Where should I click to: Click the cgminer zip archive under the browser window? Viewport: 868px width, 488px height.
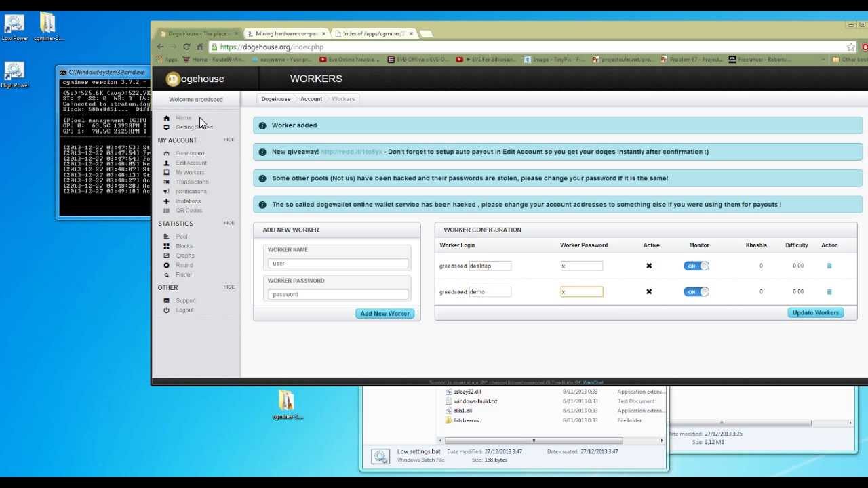point(287,405)
